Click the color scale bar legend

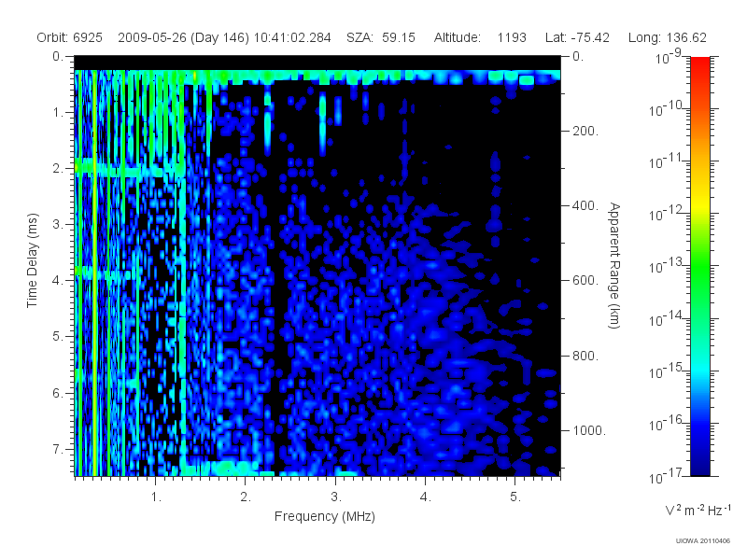pyautogui.click(x=700, y=266)
